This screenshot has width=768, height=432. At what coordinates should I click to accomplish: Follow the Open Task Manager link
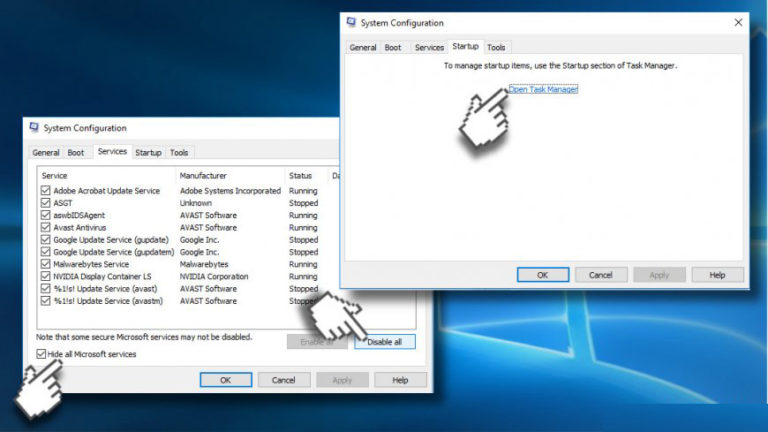pyautogui.click(x=543, y=89)
